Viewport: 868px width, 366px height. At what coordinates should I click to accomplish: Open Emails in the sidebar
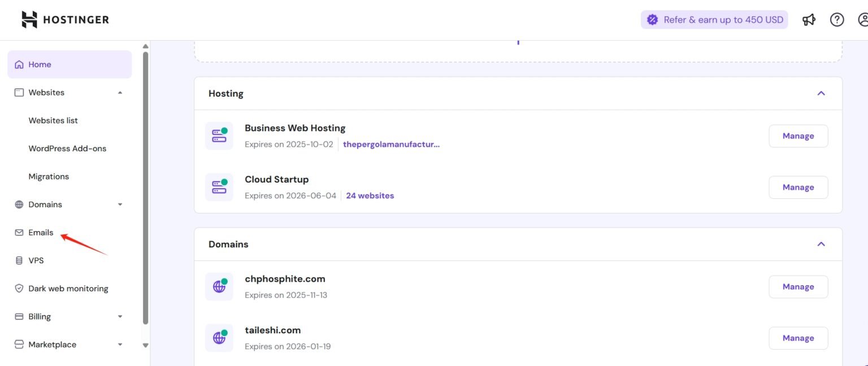pyautogui.click(x=41, y=233)
